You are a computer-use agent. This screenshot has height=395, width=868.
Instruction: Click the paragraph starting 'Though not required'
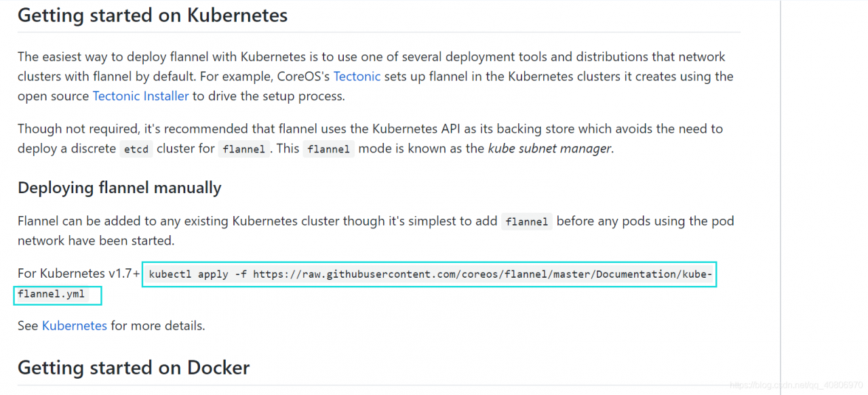click(x=370, y=138)
